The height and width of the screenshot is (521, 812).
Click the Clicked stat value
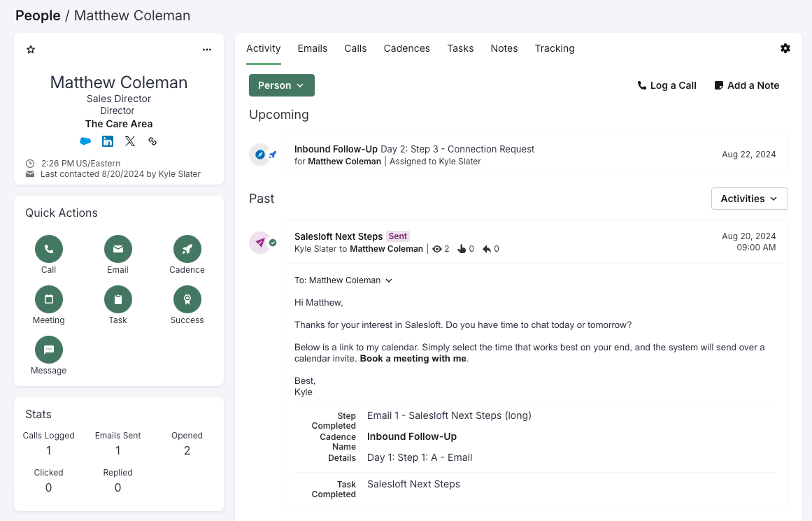[49, 488]
